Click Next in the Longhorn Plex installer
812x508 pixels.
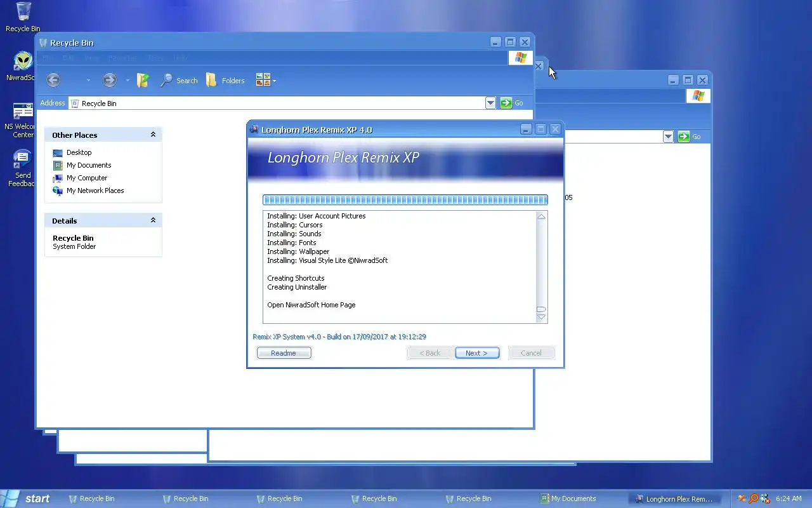pyautogui.click(x=476, y=353)
